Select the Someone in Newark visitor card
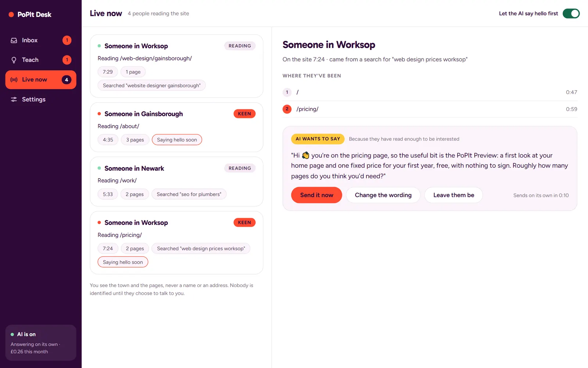 point(176,181)
